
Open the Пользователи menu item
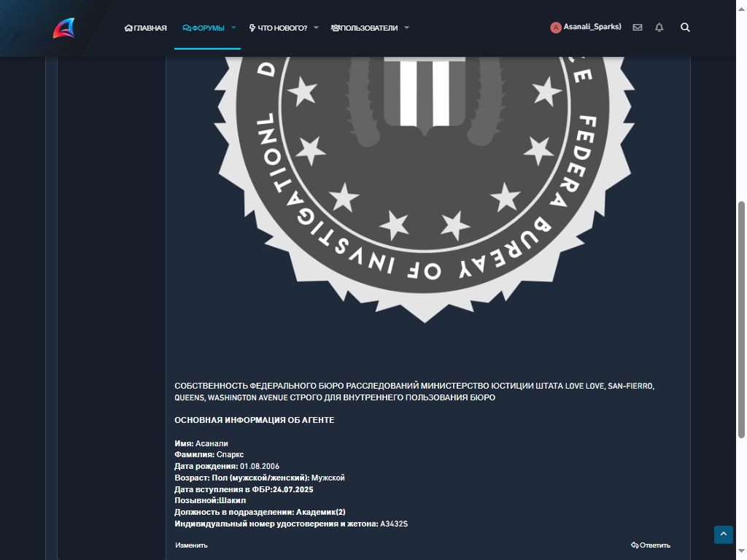click(365, 28)
